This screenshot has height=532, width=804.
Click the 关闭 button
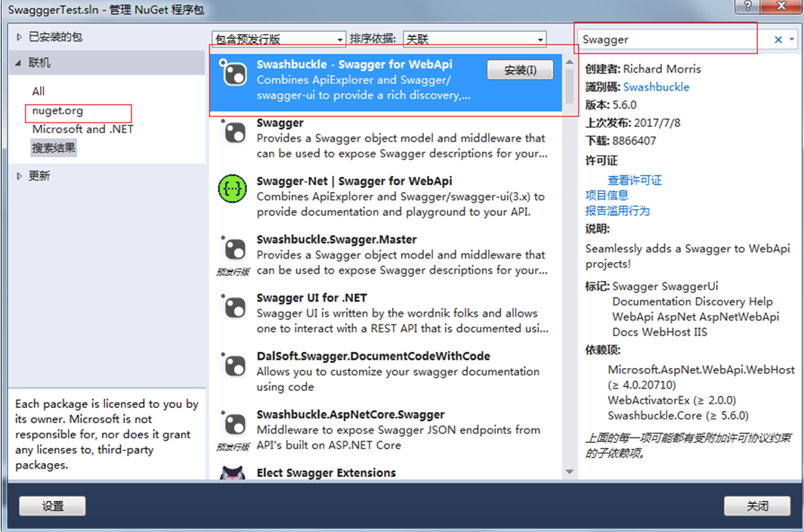coord(757,506)
